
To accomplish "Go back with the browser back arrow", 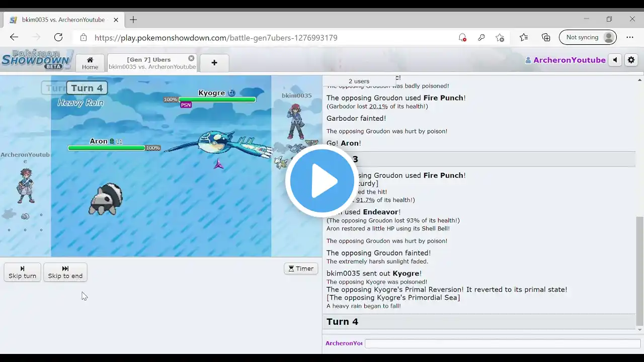I will coord(14,37).
